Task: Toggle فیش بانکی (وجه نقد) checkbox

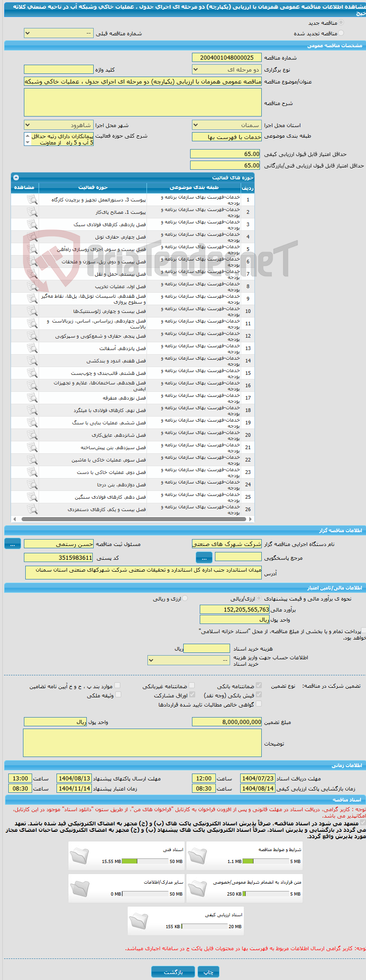Action: click(259, 695)
